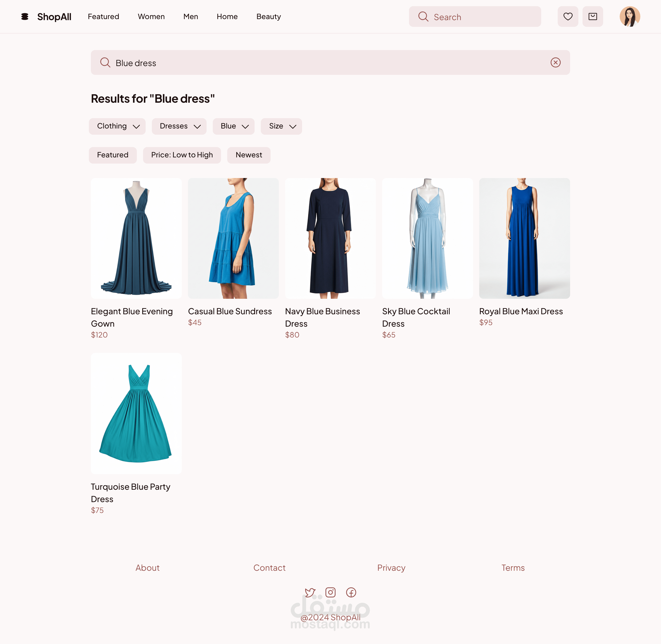Click the $120 price label
The width and height of the screenshot is (661, 644).
[x=99, y=335]
